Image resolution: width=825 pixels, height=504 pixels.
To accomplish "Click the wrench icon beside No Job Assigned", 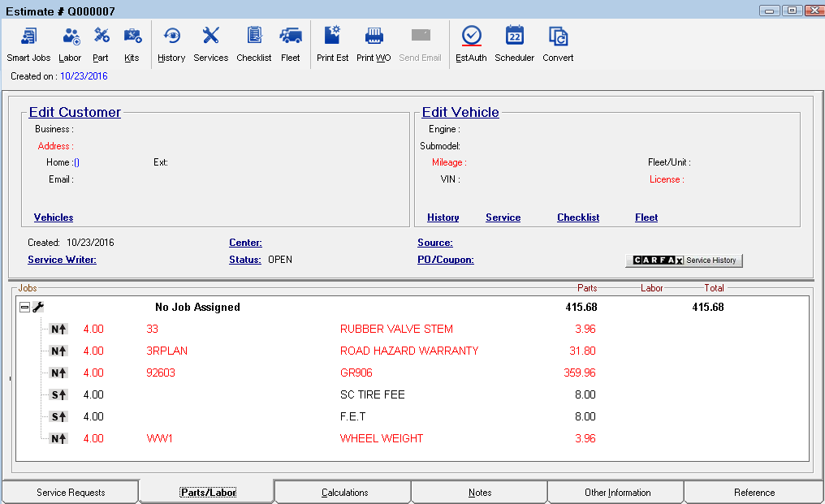I will [x=38, y=307].
